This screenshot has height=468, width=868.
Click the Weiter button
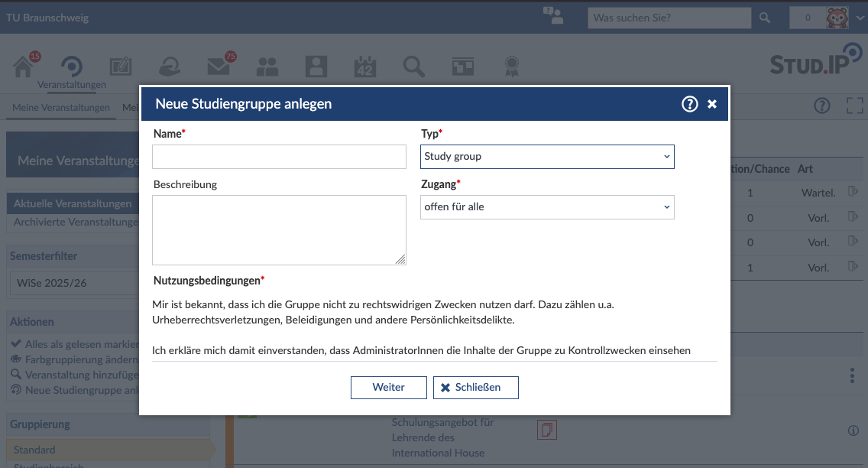pos(389,388)
